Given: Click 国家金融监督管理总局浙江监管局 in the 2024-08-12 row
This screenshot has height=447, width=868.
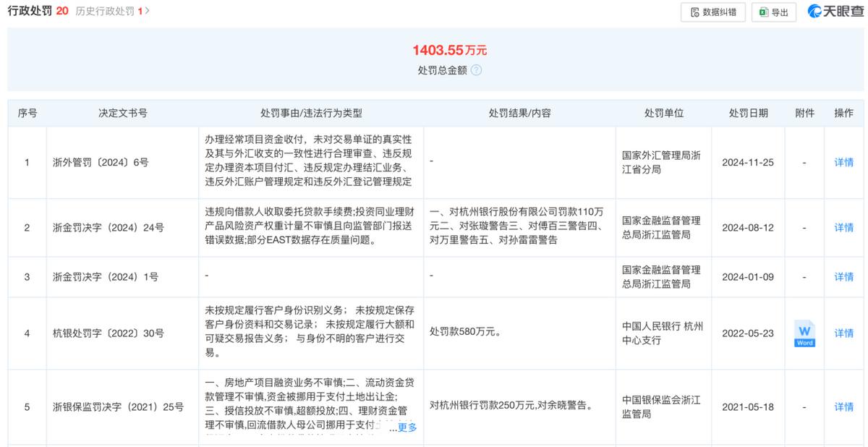Looking at the screenshot, I should click(x=661, y=228).
